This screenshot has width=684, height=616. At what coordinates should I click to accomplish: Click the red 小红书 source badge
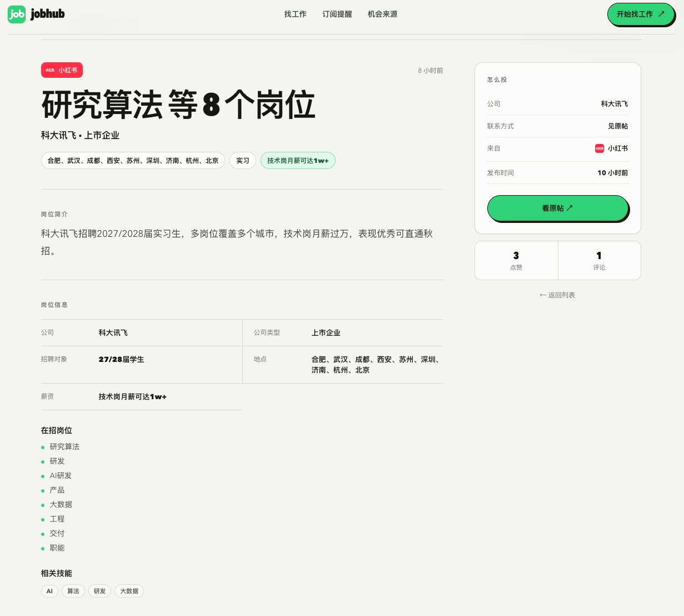point(62,70)
